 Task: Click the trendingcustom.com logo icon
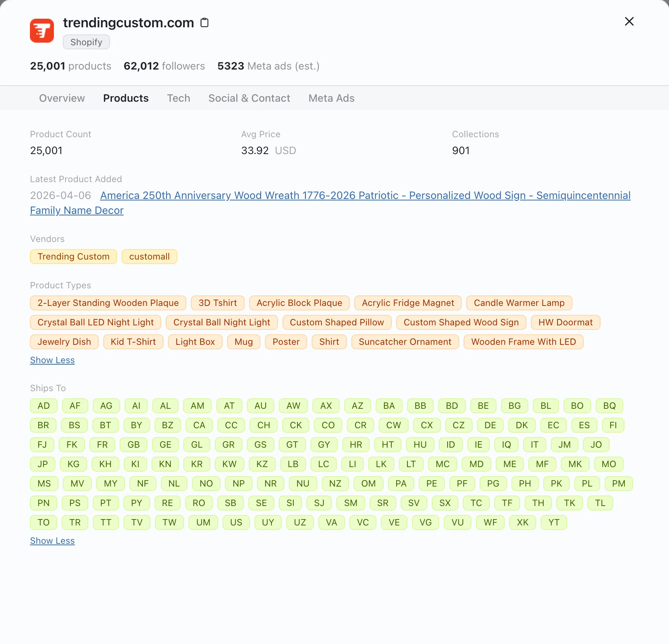coord(42,30)
